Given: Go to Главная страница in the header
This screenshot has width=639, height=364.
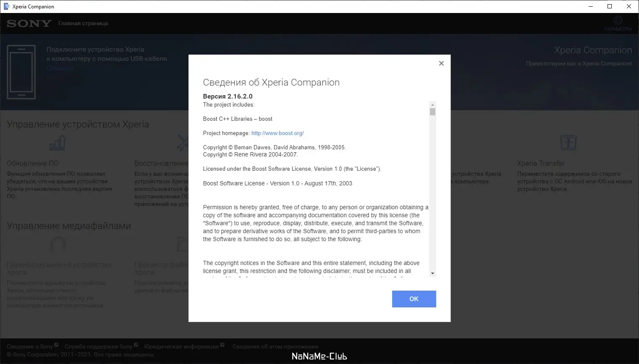Looking at the screenshot, I should click(x=83, y=23).
